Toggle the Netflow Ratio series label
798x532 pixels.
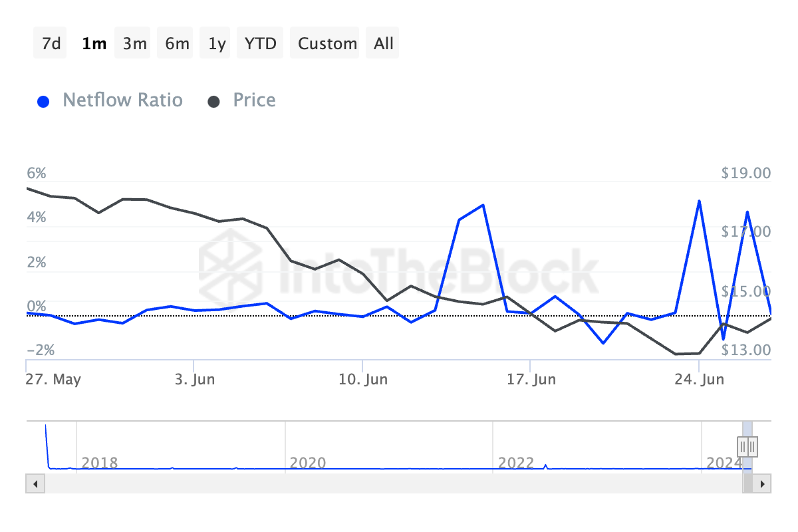(x=122, y=100)
